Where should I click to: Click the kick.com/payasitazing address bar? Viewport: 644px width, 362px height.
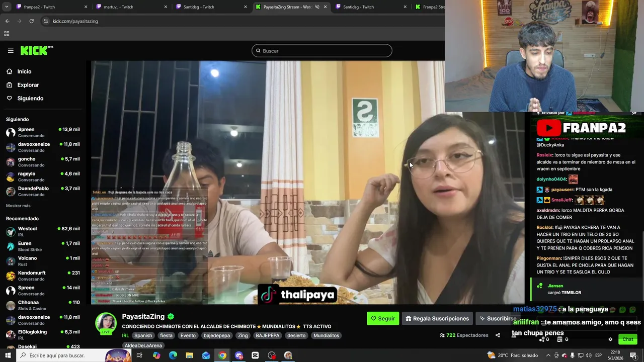click(x=75, y=21)
